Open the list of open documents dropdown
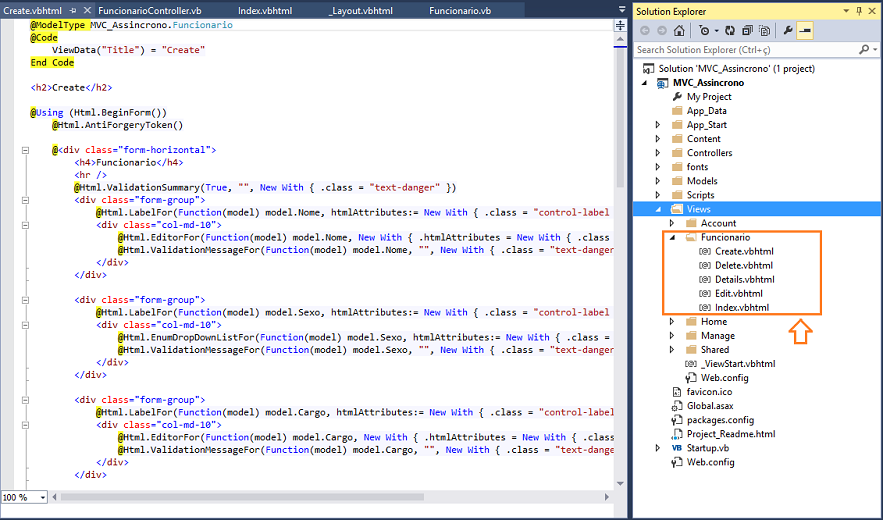The width and height of the screenshot is (883, 520). click(622, 10)
